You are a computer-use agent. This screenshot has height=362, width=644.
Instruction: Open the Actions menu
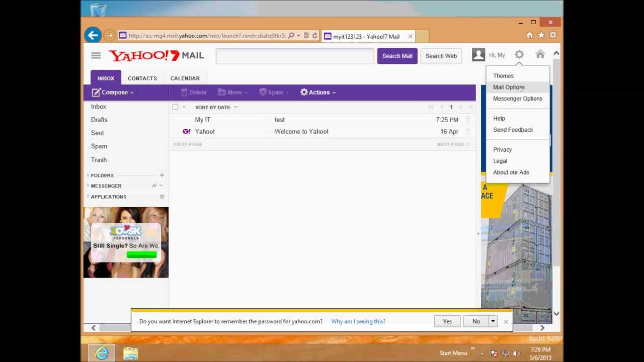pos(318,93)
